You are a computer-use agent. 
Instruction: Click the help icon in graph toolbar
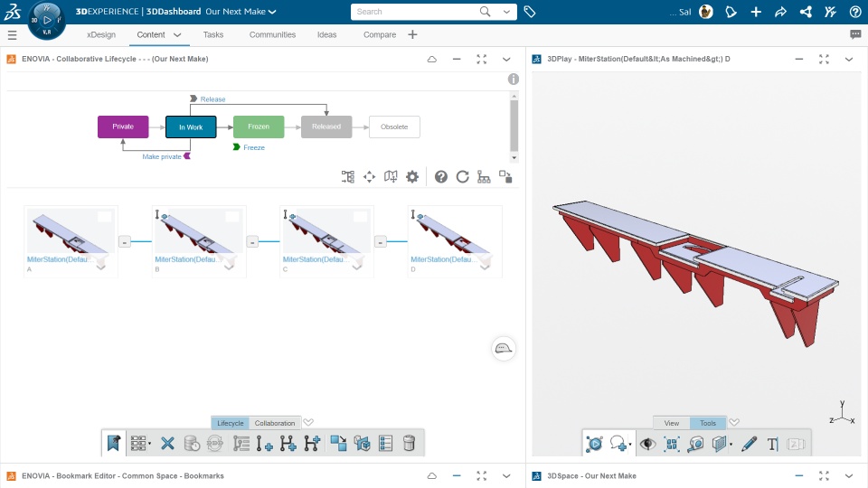click(x=440, y=176)
